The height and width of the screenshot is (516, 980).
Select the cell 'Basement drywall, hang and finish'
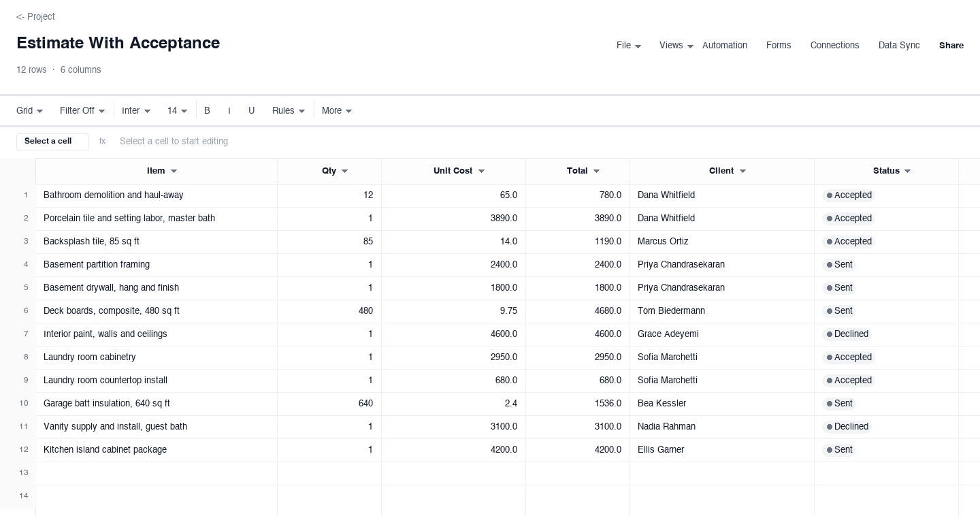(x=157, y=288)
